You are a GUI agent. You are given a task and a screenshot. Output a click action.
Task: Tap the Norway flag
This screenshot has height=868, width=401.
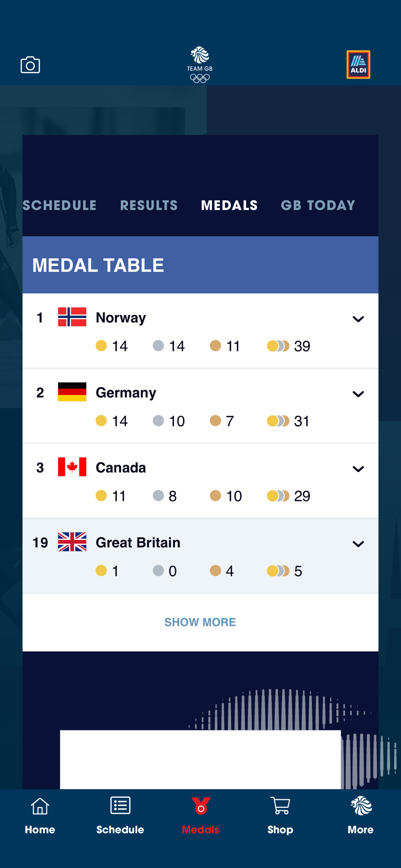pyautogui.click(x=72, y=317)
